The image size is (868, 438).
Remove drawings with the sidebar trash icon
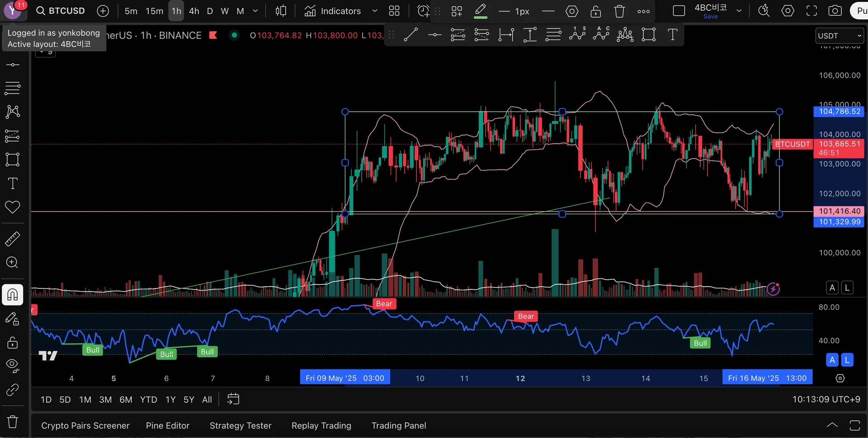(13, 422)
